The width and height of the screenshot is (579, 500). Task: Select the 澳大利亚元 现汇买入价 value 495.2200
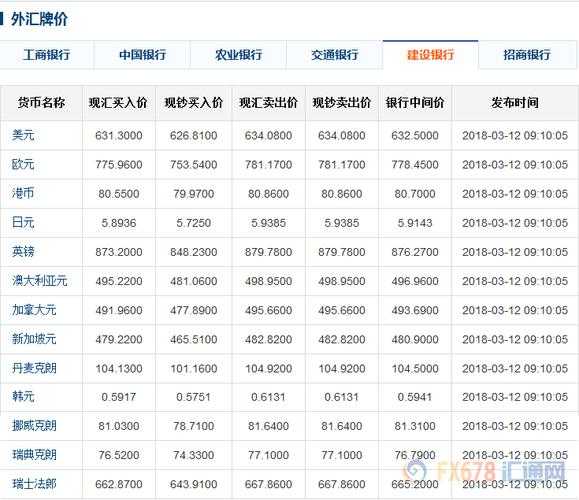coord(119,281)
